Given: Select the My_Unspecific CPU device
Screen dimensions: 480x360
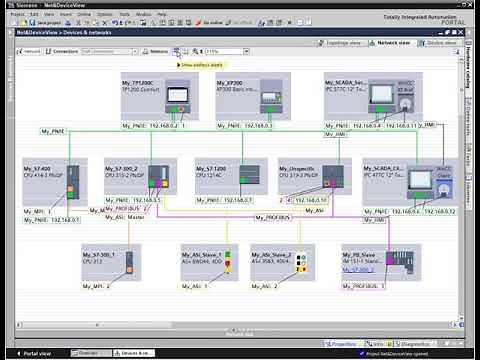Looking at the screenshot, I should point(315,177).
